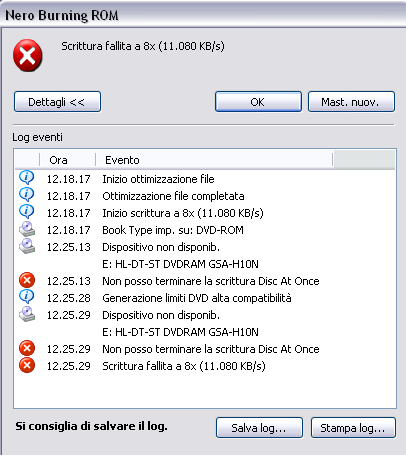Click drive icon for 12.25.29 Dispositivo non disponib.

coord(27,314)
